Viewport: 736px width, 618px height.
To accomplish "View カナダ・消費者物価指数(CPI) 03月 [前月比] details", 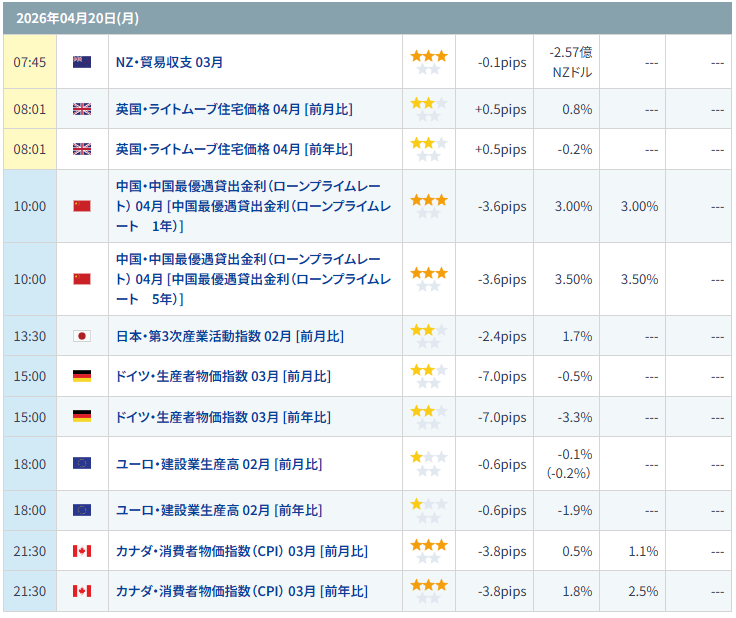I will coord(241,551).
